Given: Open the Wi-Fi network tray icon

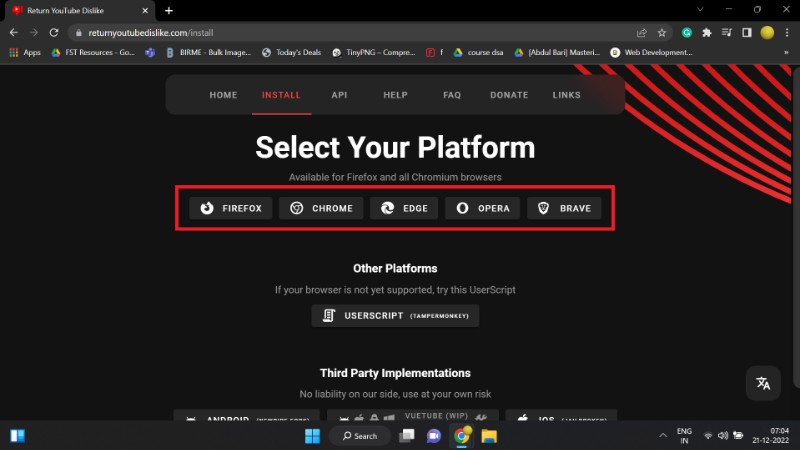Looking at the screenshot, I should click(708, 436).
